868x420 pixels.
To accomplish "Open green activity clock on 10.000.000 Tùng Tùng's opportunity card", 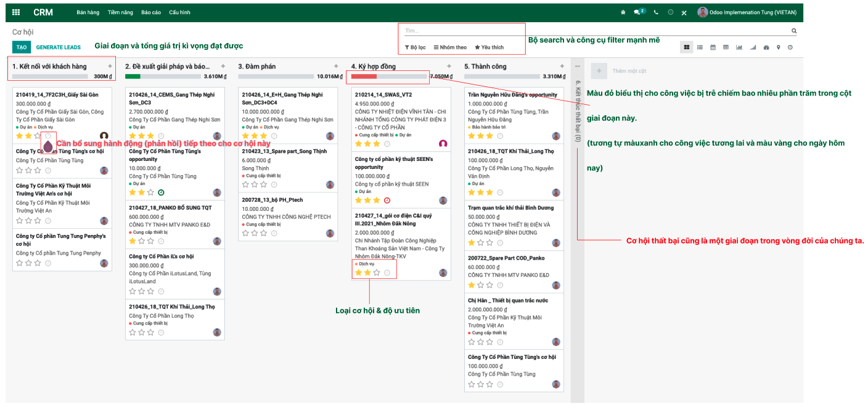I will (x=161, y=192).
